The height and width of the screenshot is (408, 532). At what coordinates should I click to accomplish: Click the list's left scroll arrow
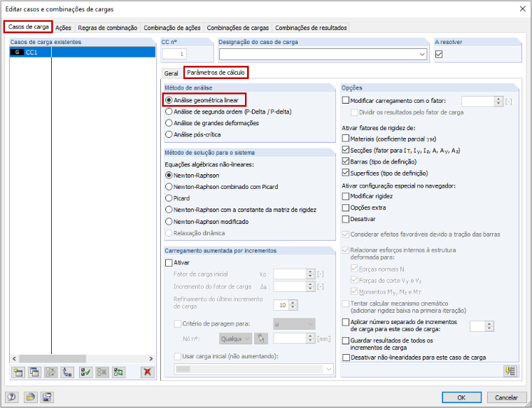click(x=14, y=358)
